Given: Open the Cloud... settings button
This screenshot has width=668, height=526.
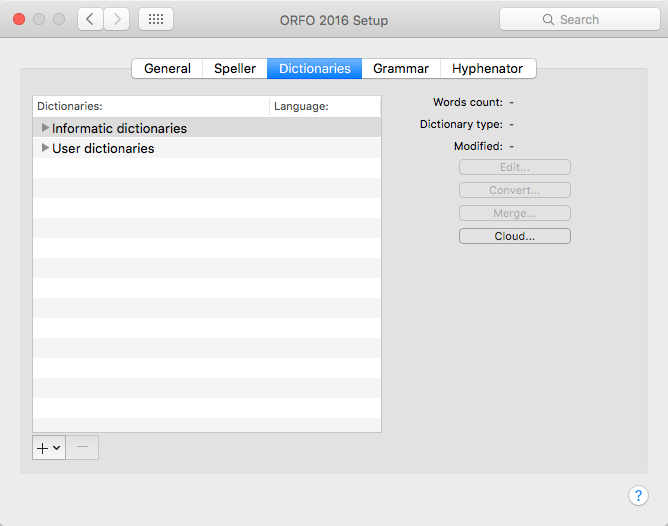Looking at the screenshot, I should click(x=515, y=236).
